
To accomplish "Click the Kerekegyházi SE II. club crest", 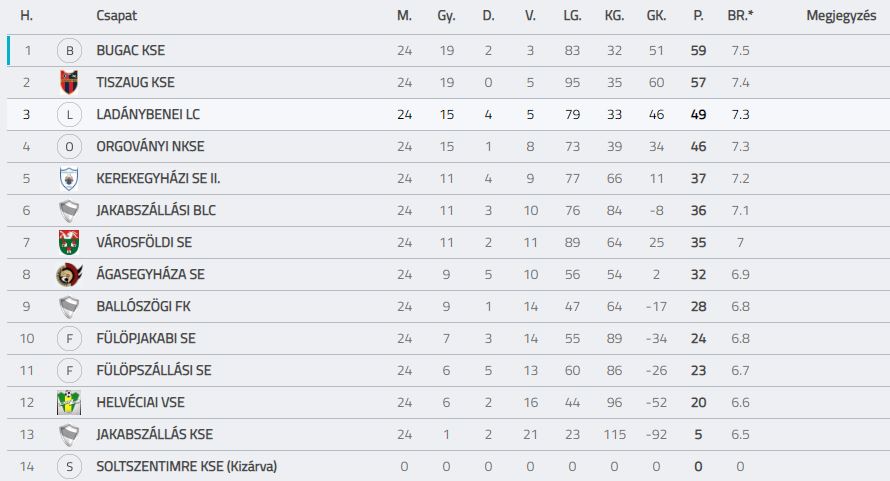I will 69,178.
